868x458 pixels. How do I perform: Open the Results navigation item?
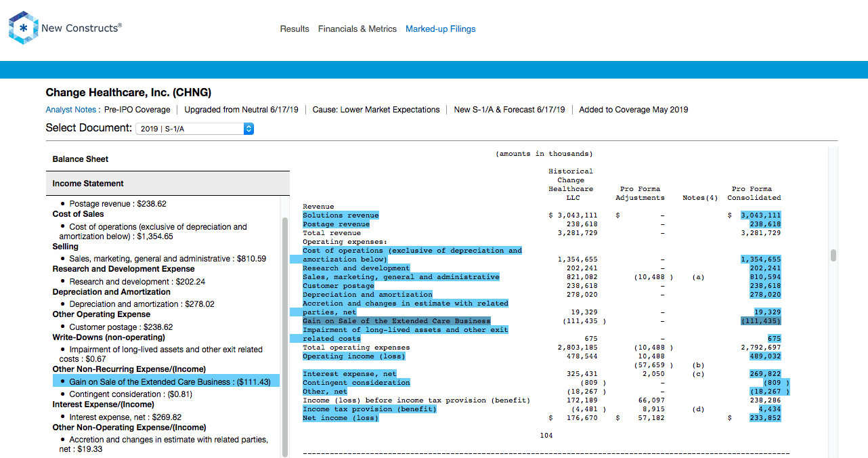295,29
